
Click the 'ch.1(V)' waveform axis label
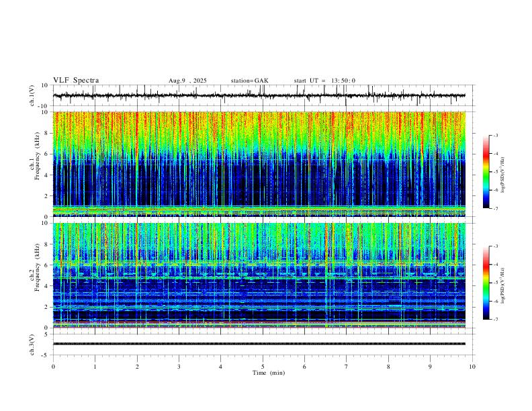tap(32, 95)
